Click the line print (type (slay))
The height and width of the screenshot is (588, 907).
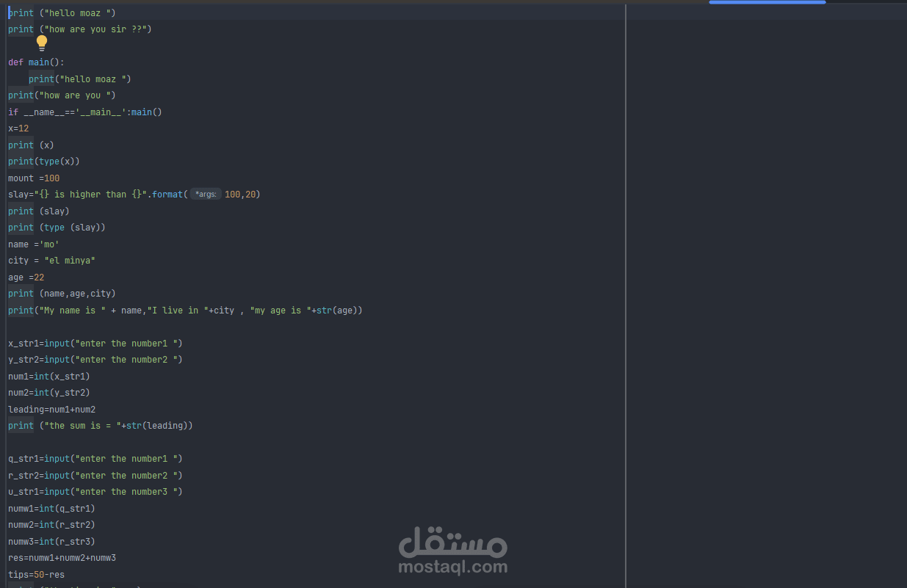pyautogui.click(x=57, y=228)
